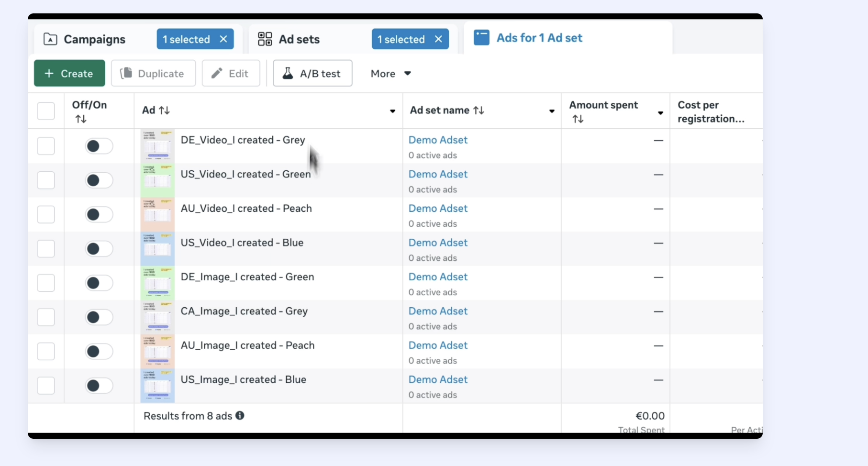The image size is (868, 466).
Task: Switch to the Ads for 1 Ad set tab
Action: tap(539, 37)
